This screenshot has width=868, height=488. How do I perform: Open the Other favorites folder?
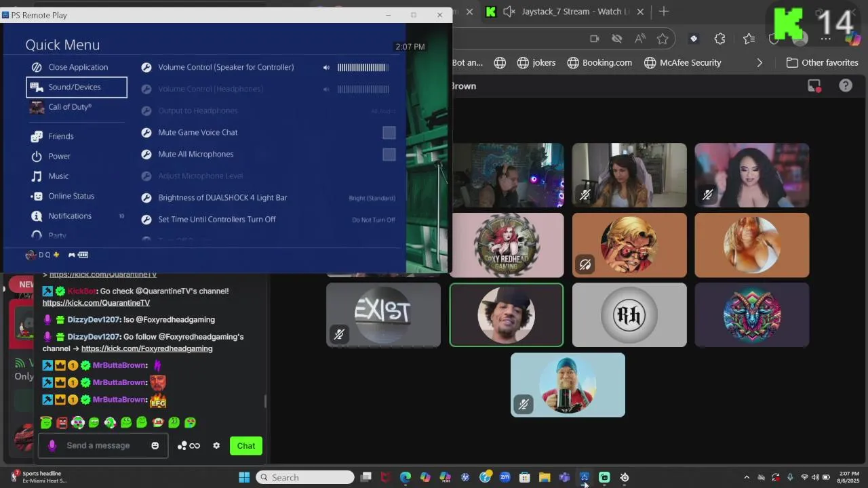(823, 62)
